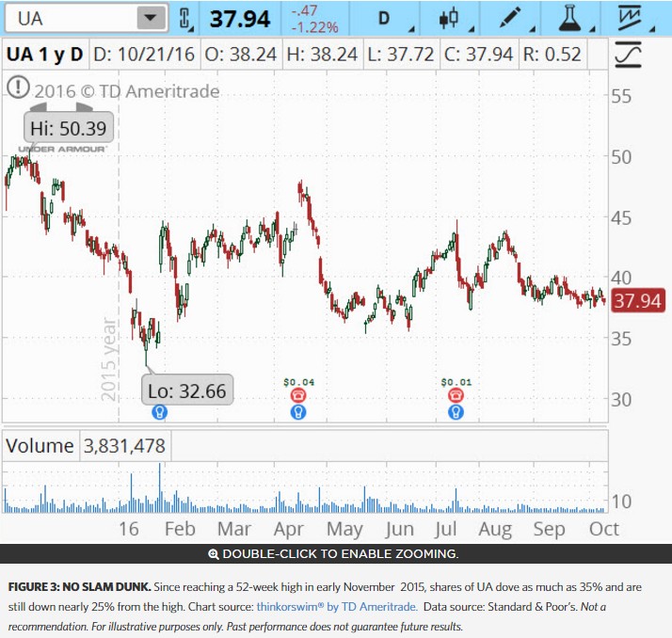Screen dimensions: 672x638
Task: Click the C: 37.94 close value
Action: pos(478,55)
